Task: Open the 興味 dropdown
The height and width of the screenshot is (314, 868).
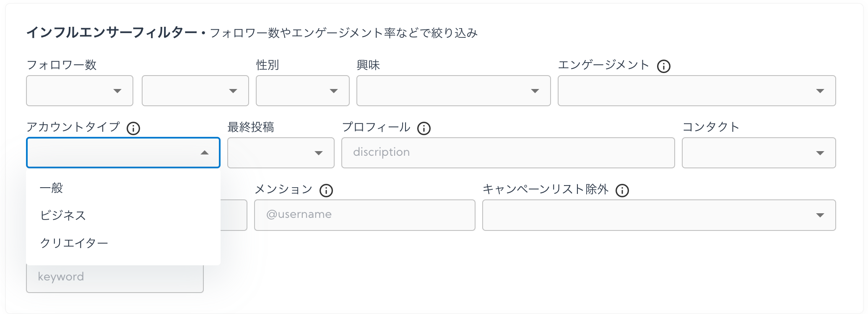Action: 453,91
